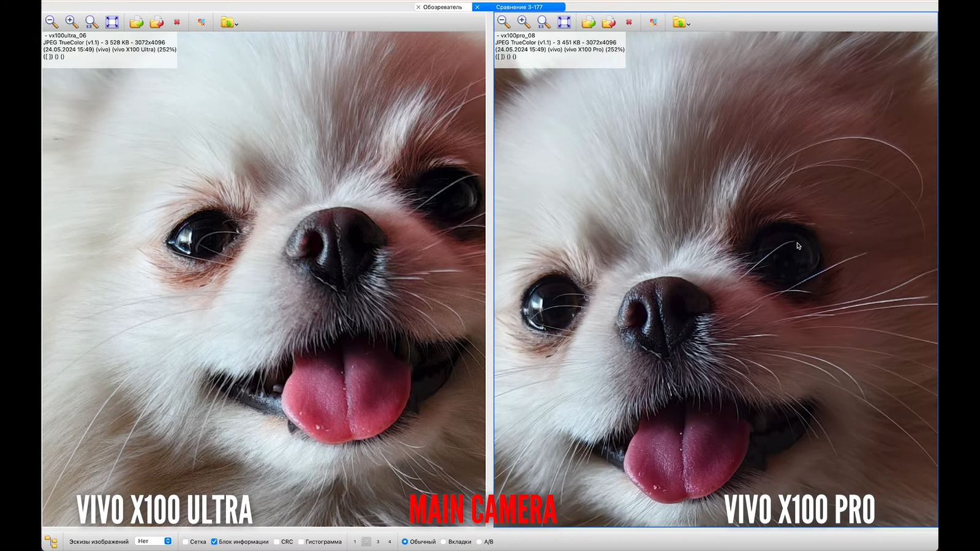This screenshot has height=551, width=980.
Task: Select the Вкладки radio button
Action: coord(443,542)
